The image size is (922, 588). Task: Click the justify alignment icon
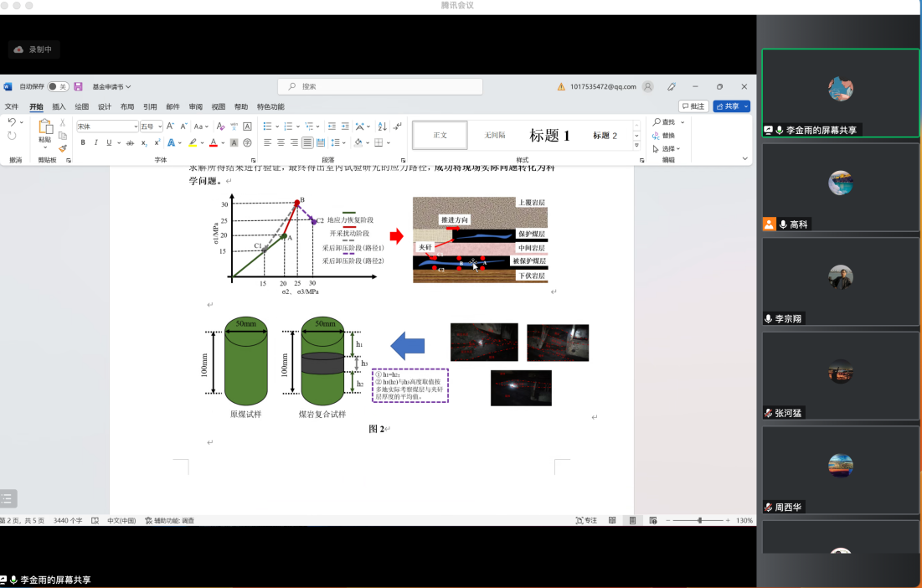coord(307,143)
